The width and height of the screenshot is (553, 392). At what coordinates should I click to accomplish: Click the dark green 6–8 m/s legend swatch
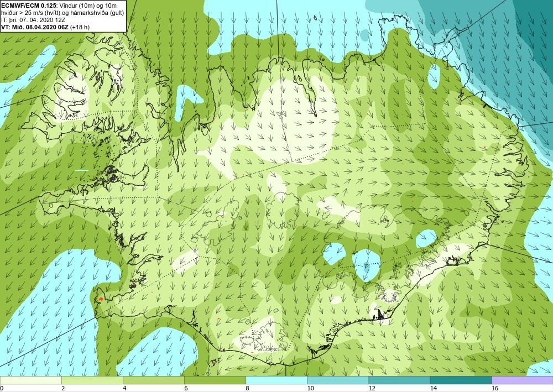[215, 380]
